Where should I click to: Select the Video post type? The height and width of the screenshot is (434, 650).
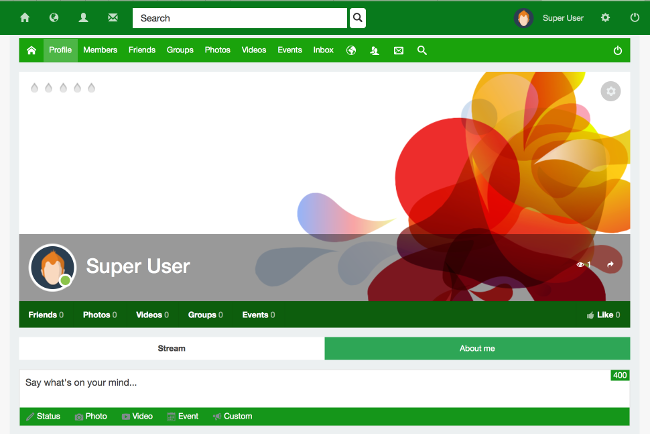click(138, 416)
